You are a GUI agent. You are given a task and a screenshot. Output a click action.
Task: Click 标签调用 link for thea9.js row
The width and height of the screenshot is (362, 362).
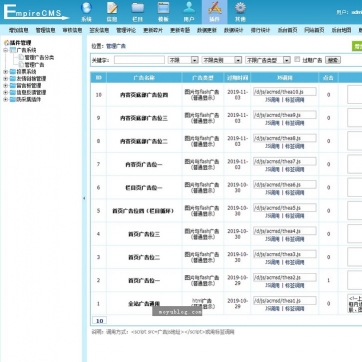294,123
